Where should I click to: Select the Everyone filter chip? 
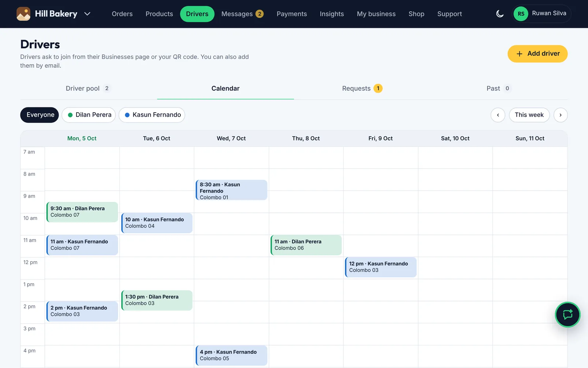pos(40,115)
